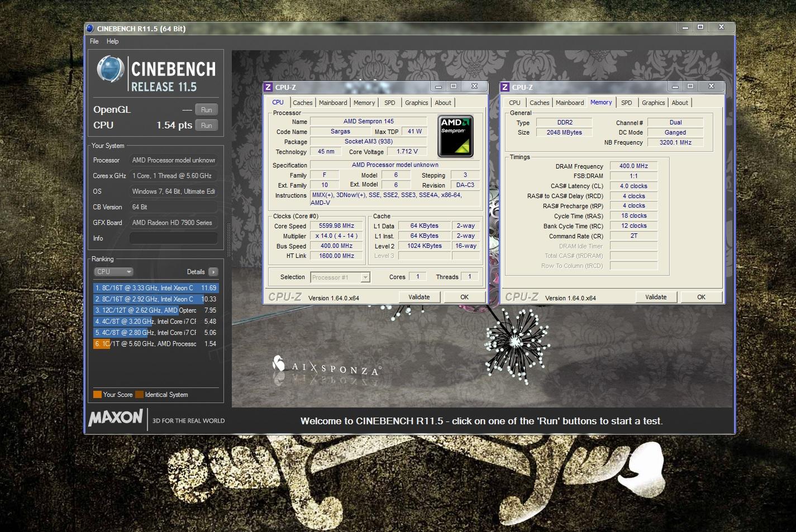Open the Help menu in Cinebench

(x=112, y=41)
